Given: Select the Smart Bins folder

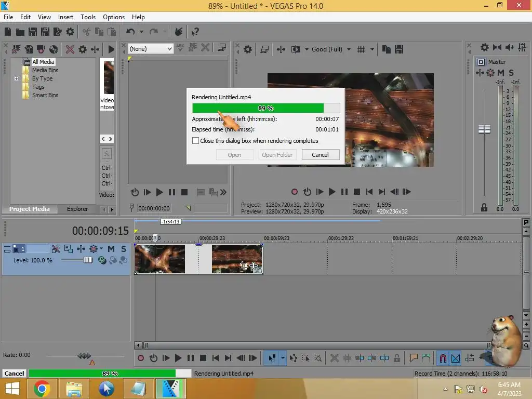Looking at the screenshot, I should click(45, 96).
